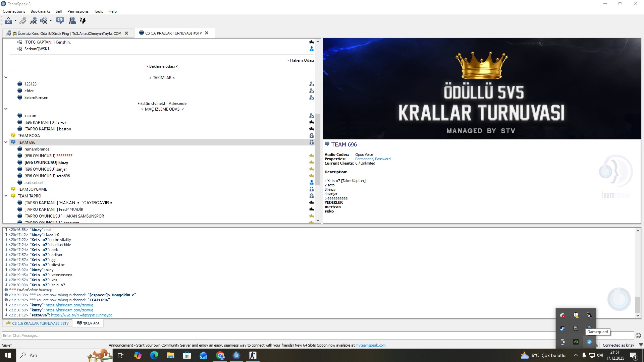644x362 pixels.
Task: Open the Tools menu
Action: coord(98,11)
